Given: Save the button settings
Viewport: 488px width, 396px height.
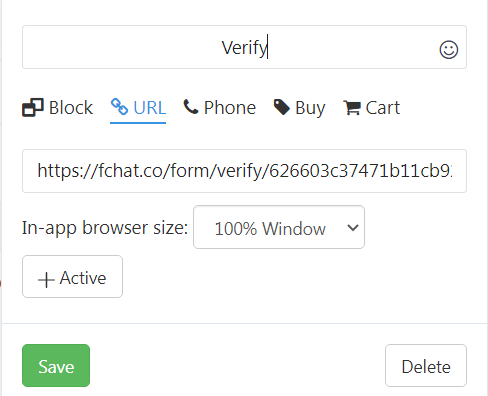Looking at the screenshot, I should point(56,366).
